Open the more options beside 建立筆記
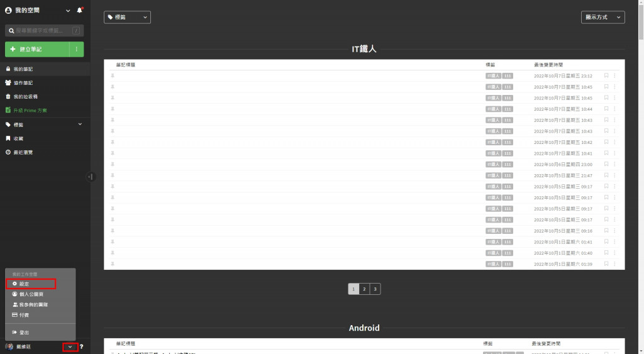This screenshot has width=644, height=354. 76,49
